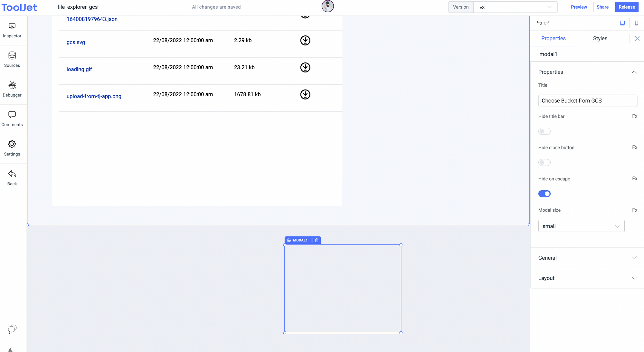
Task: Open the version selector showing v8
Action: point(515,7)
